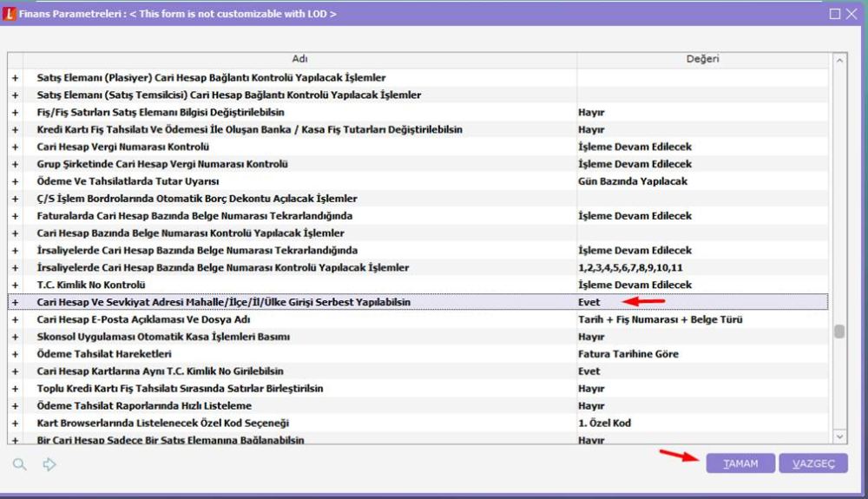Click İşleme Devam Edilecek for T.C. Kimlik No Kontrolü

point(635,285)
